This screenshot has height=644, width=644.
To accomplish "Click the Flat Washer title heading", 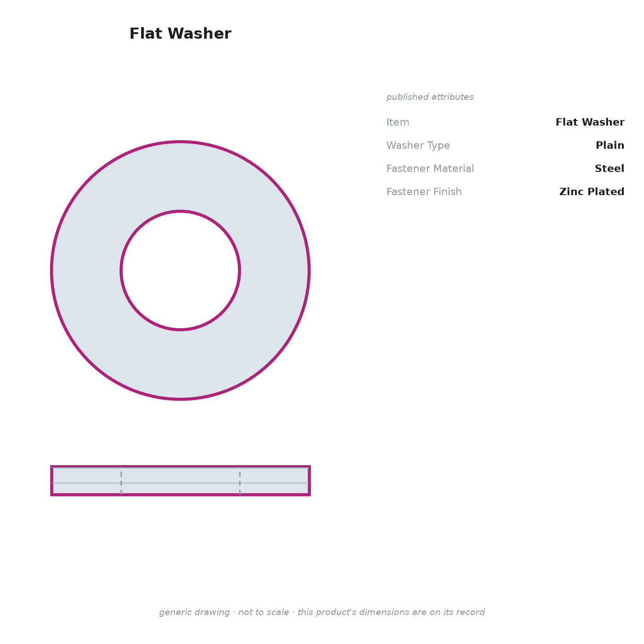I will click(180, 34).
